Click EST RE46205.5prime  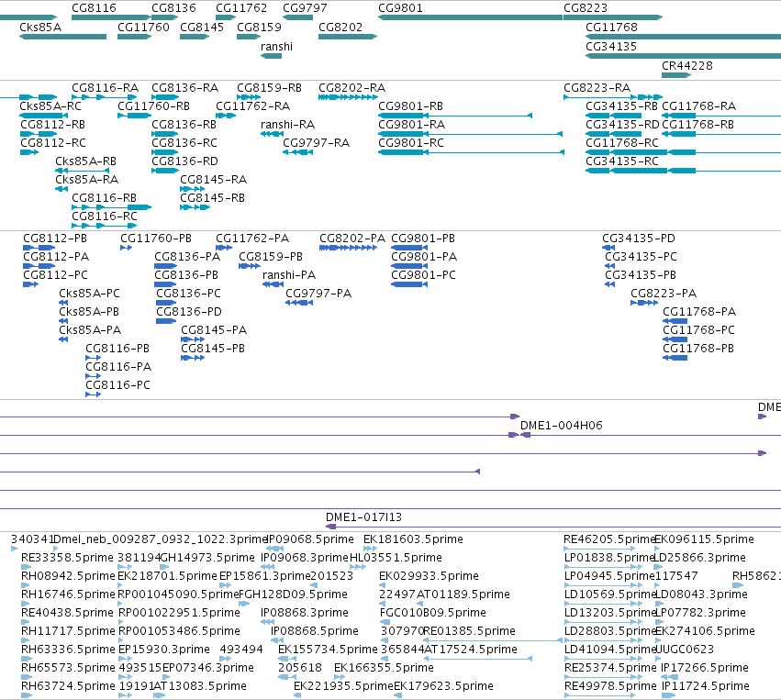[608, 539]
